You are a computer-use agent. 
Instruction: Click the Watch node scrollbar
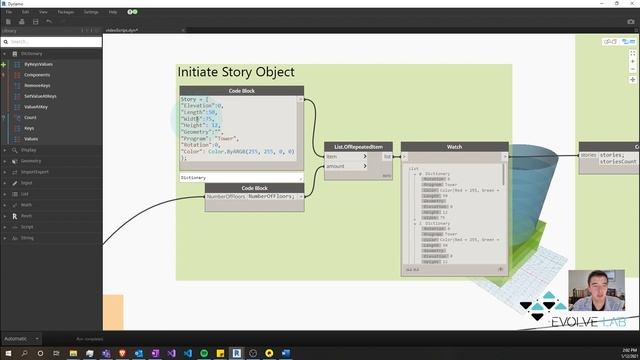pos(504,175)
